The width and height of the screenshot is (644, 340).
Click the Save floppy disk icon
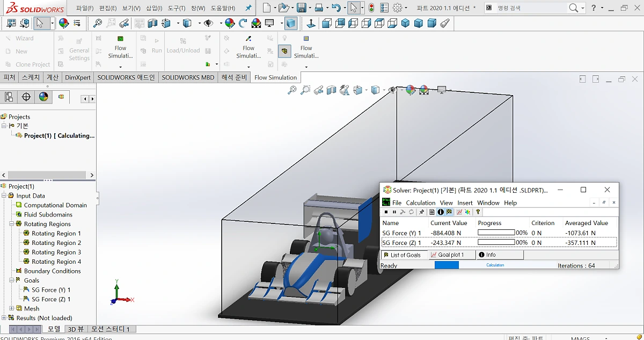point(301,8)
